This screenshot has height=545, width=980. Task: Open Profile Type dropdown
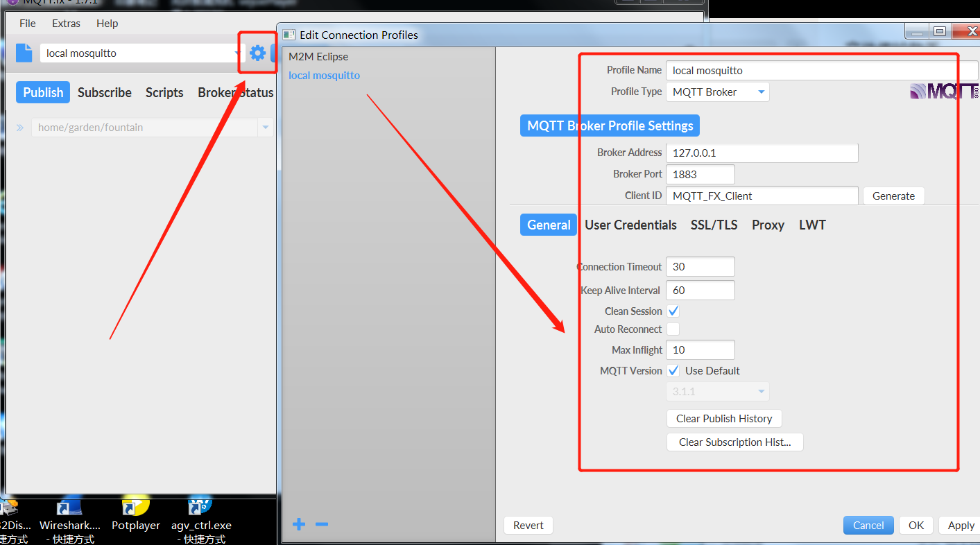(x=717, y=92)
